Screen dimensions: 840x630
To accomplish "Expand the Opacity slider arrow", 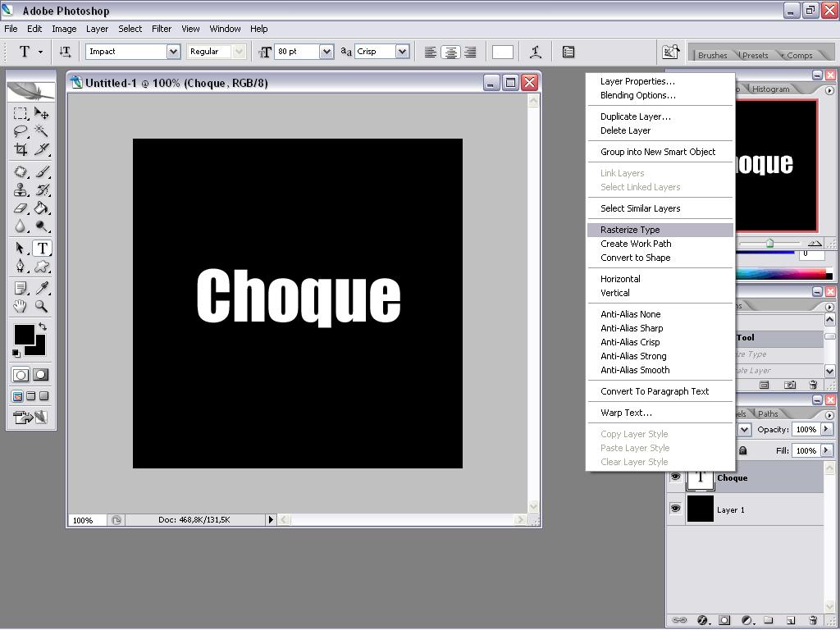I will coord(827,429).
